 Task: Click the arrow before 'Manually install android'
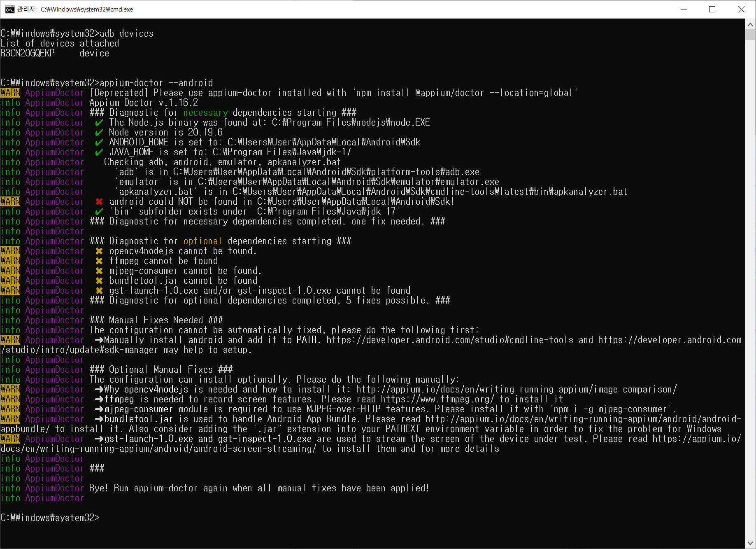99,340
